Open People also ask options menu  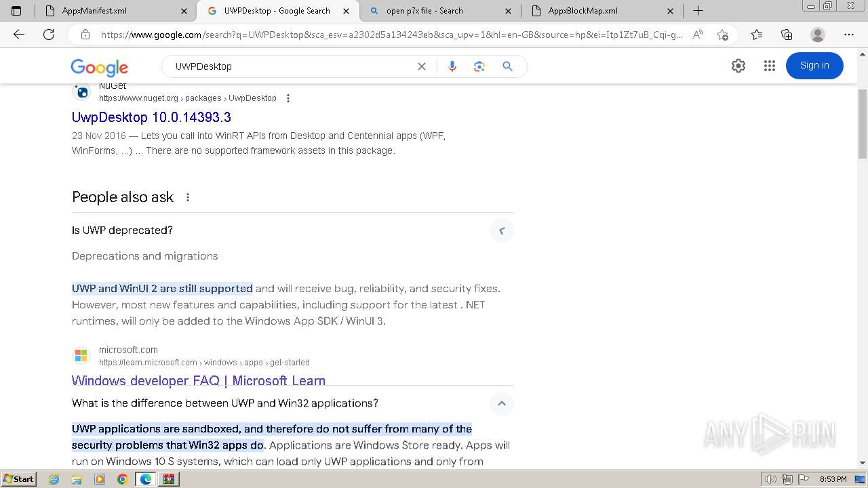188,197
